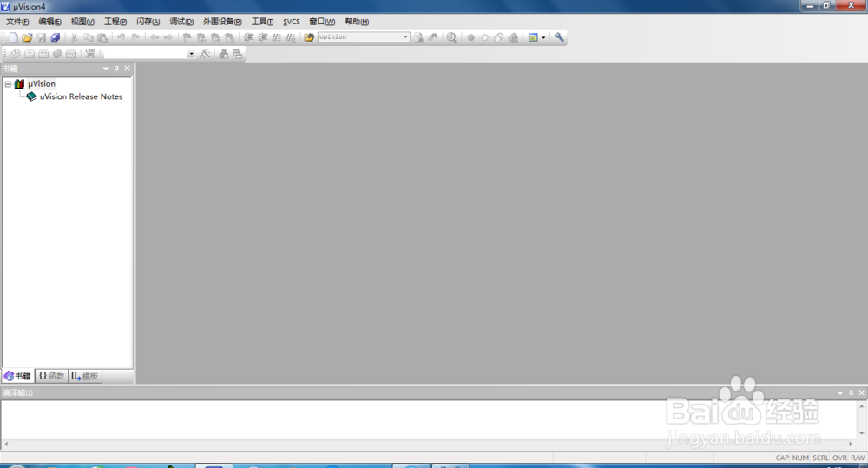Select uVision Release Notes in the tree
868x468 pixels.
(81, 96)
